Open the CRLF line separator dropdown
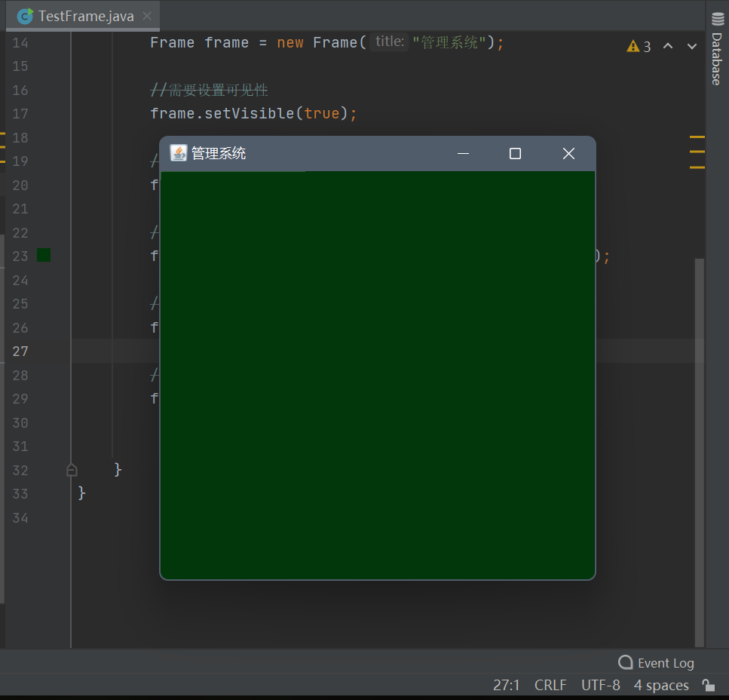This screenshot has height=700, width=729. (550, 685)
